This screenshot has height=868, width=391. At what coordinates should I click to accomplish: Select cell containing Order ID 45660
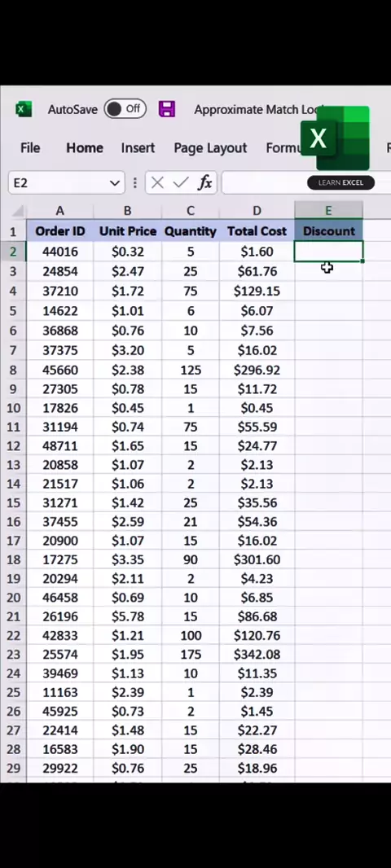point(59,370)
